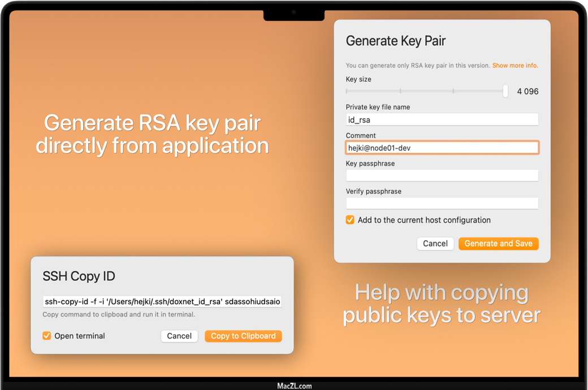Click the Comment field with hejki@node01-dev
This screenshot has width=588, height=390.
442,148
